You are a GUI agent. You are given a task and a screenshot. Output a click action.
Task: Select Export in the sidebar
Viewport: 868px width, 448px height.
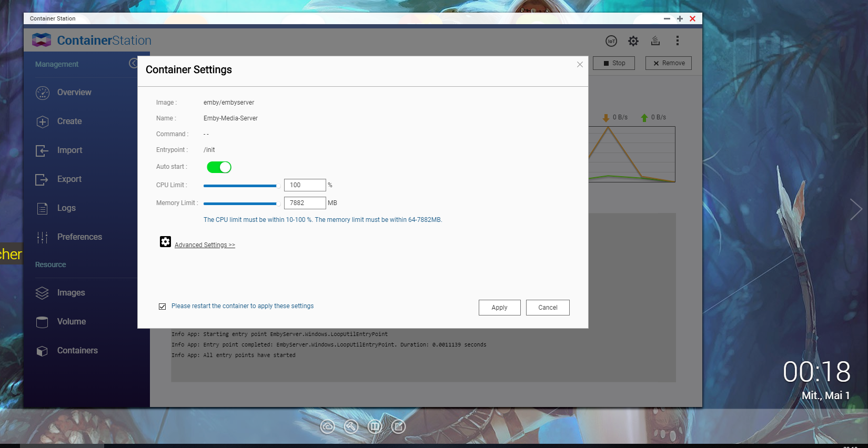coord(69,179)
